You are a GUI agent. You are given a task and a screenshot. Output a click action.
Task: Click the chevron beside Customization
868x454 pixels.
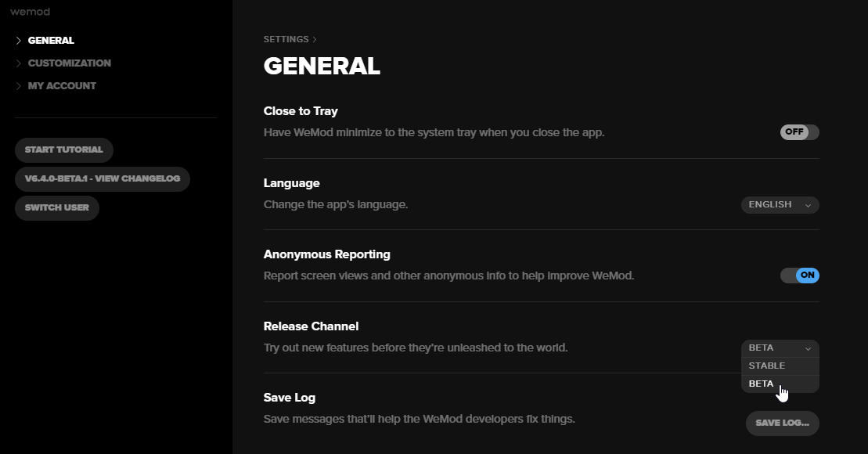[x=19, y=63]
